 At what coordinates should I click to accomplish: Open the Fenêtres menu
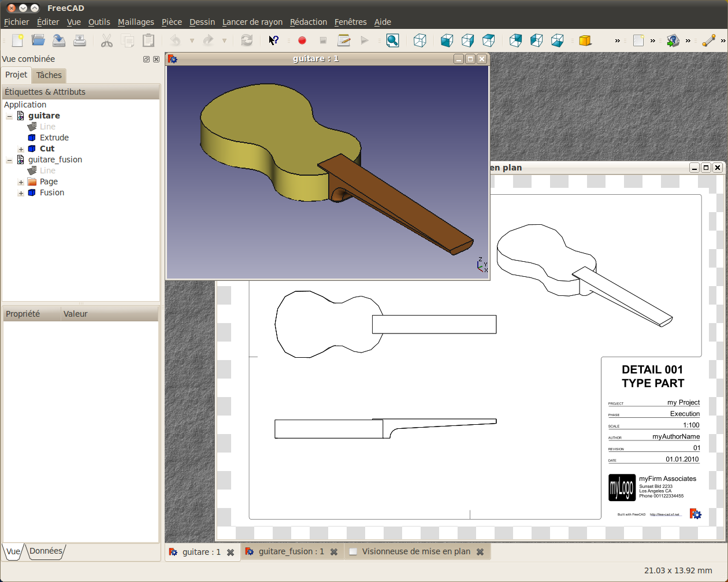[351, 22]
